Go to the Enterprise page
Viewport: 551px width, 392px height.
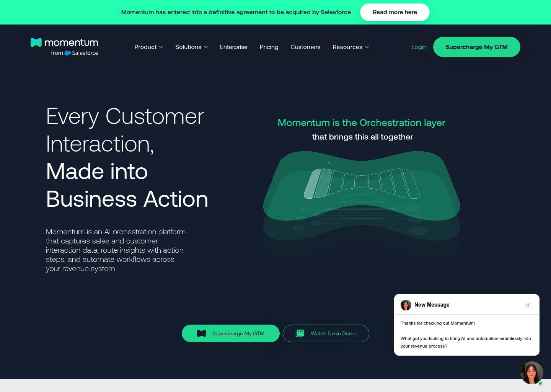click(234, 47)
